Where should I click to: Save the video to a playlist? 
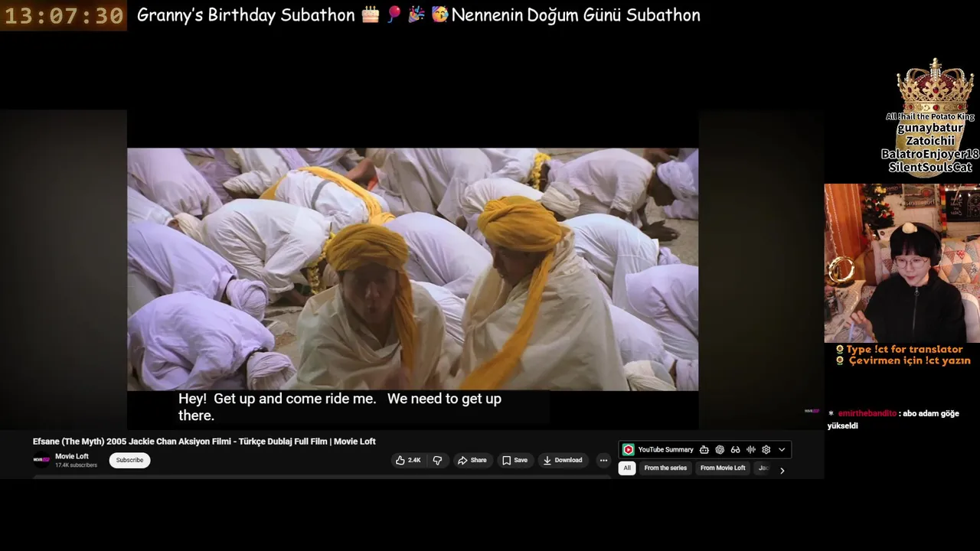click(514, 460)
